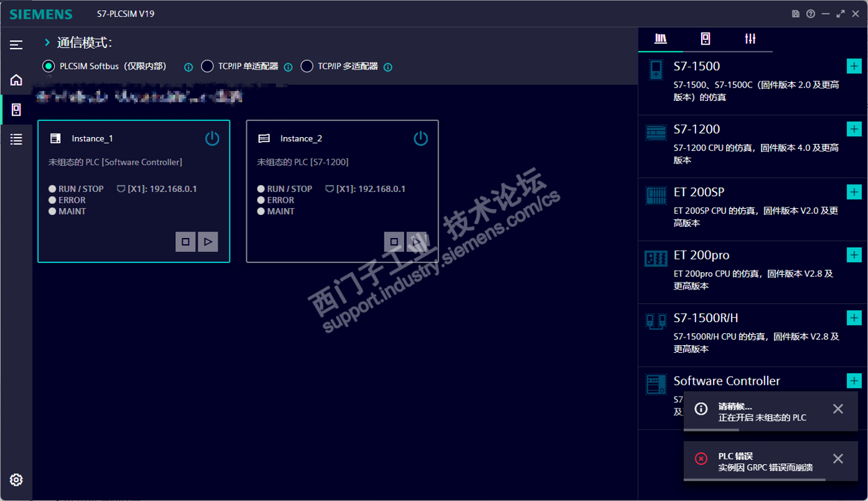Image resolution: width=868 pixels, height=501 pixels.
Task: Switch to the device tab in right panel
Action: (705, 39)
